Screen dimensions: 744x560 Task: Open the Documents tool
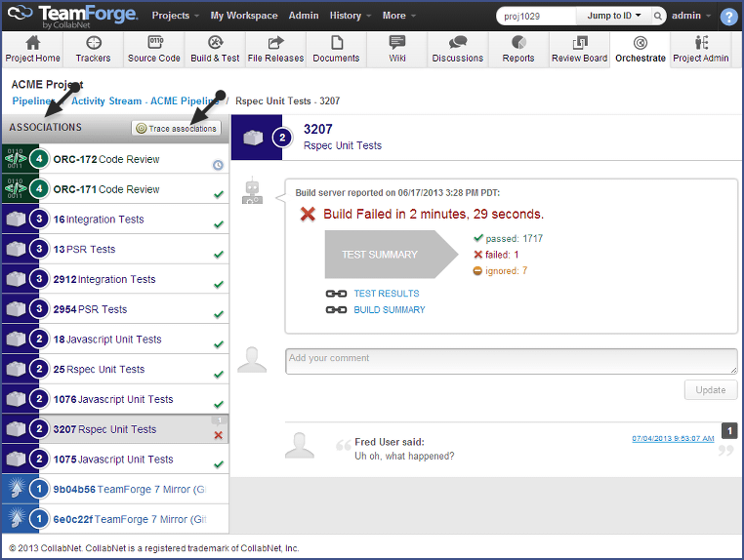tap(336, 50)
